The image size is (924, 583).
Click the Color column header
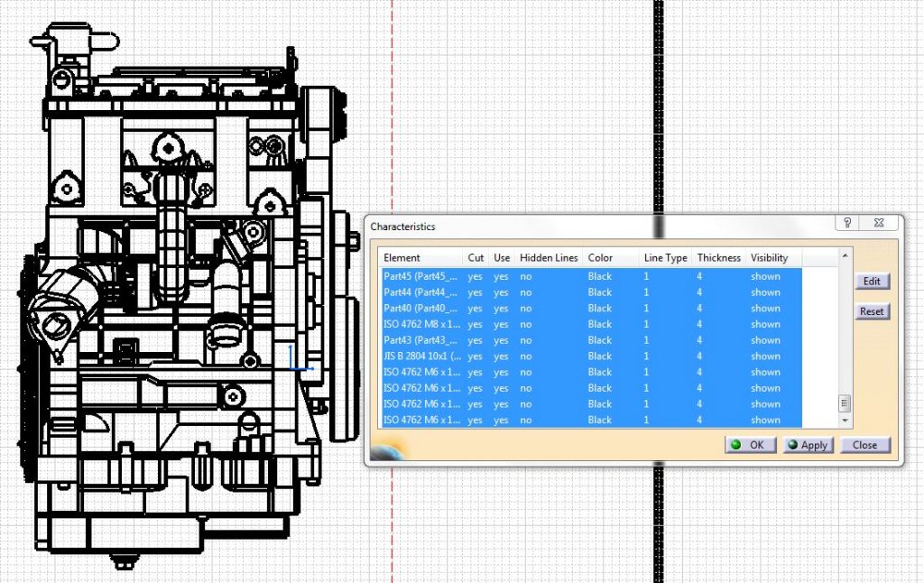pyautogui.click(x=598, y=257)
